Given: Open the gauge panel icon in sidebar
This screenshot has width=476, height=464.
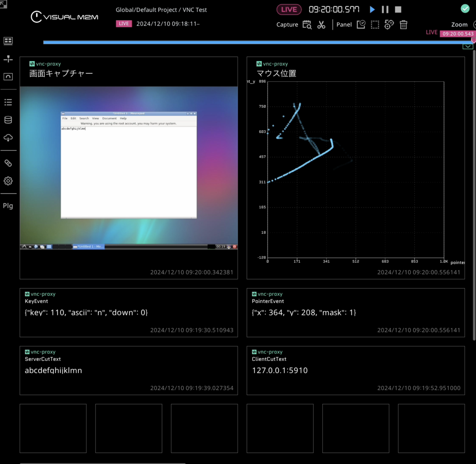Looking at the screenshot, I should pos(8,77).
